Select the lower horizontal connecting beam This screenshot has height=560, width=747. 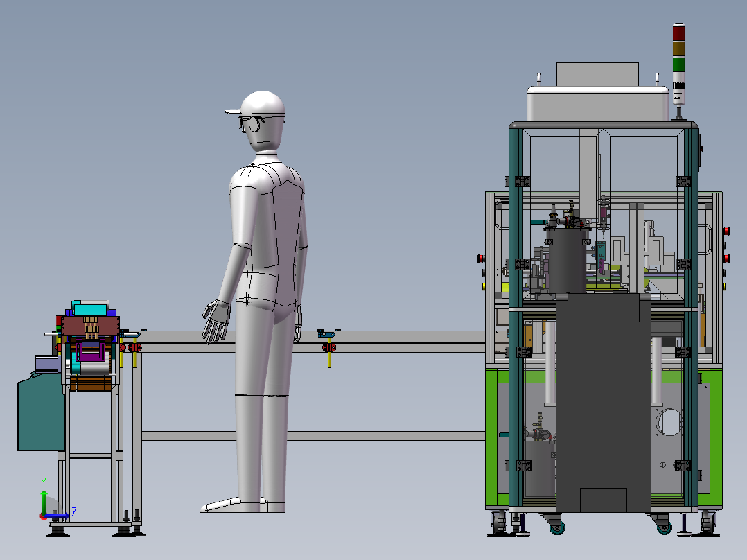(x=313, y=436)
